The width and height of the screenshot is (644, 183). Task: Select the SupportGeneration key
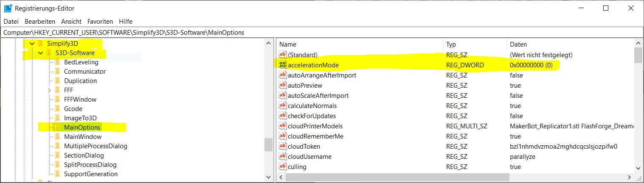(91, 174)
